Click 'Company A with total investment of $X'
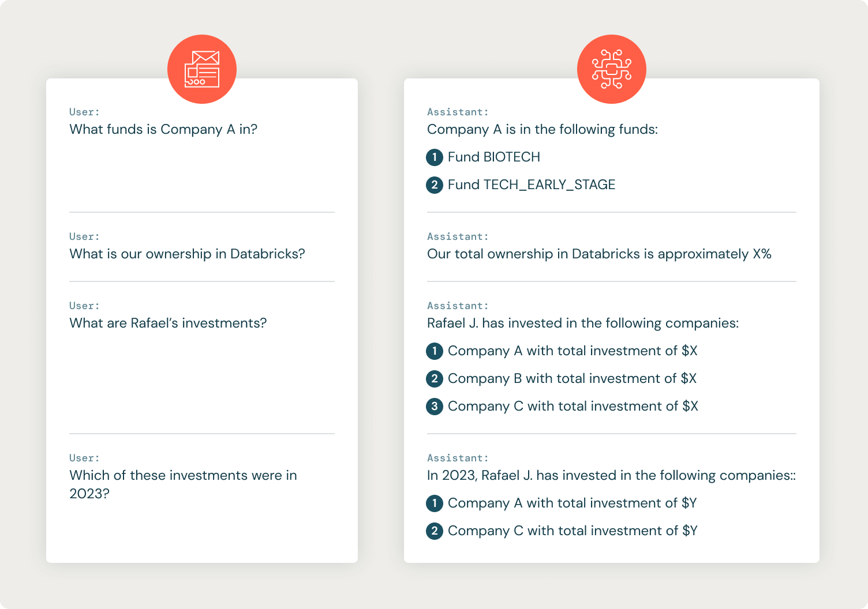 573,351
